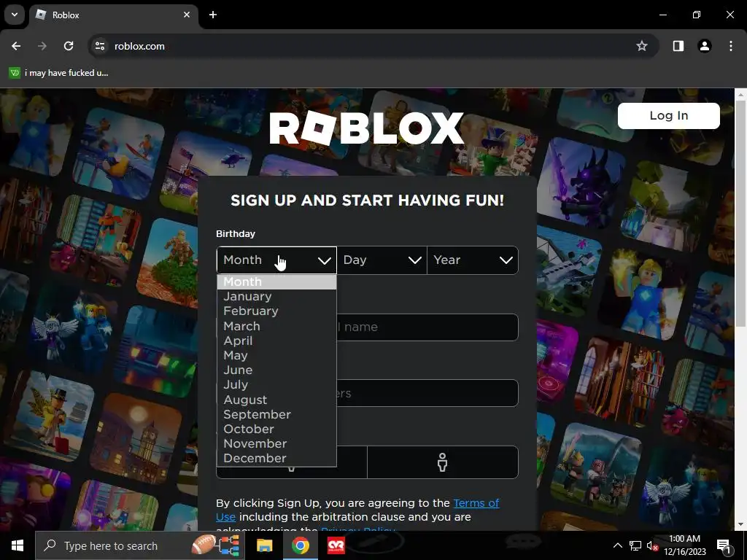Open the football search highlight icon
The image size is (747, 560).
point(215,545)
